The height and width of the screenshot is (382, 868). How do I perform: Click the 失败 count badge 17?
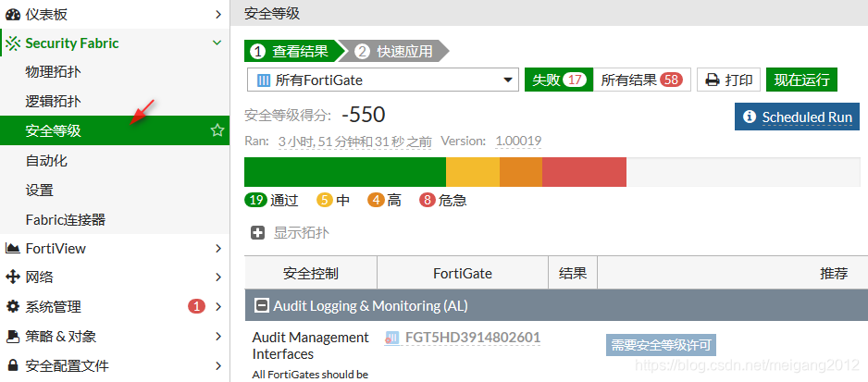pos(576,80)
